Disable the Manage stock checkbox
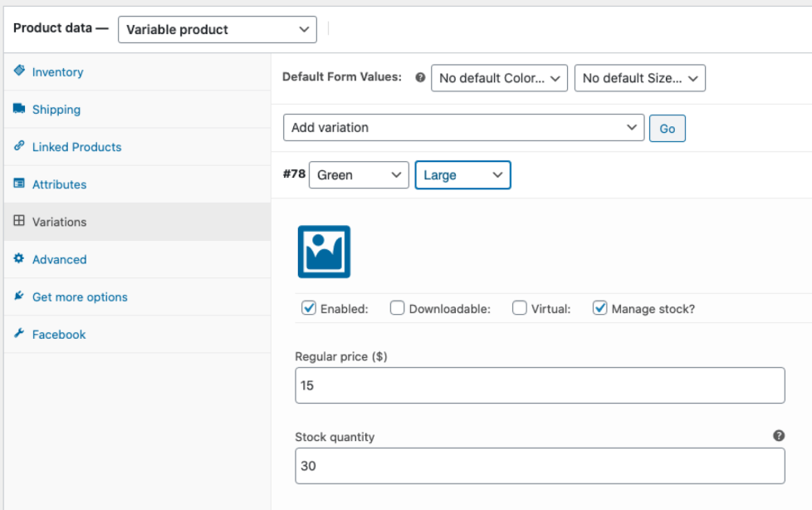Image resolution: width=812 pixels, height=510 pixels. point(599,308)
